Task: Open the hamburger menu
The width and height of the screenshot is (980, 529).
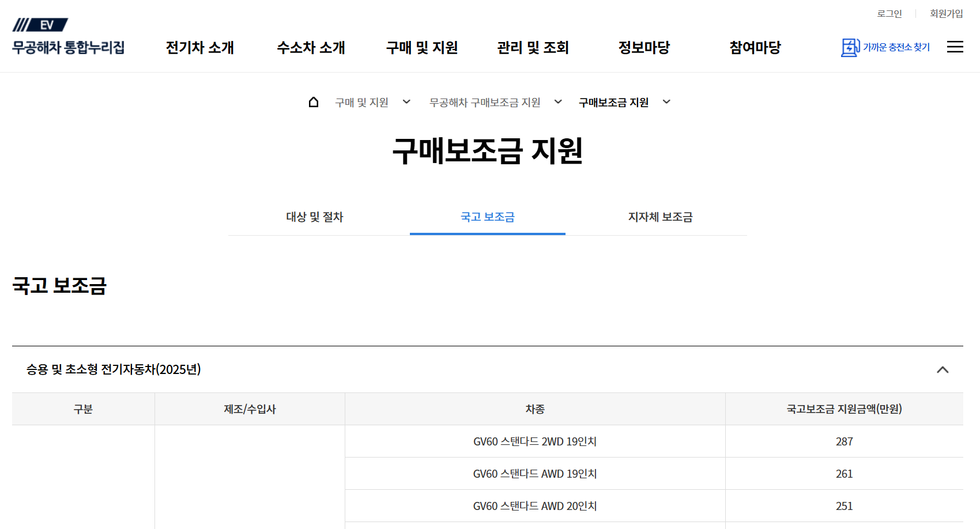Action: click(955, 47)
